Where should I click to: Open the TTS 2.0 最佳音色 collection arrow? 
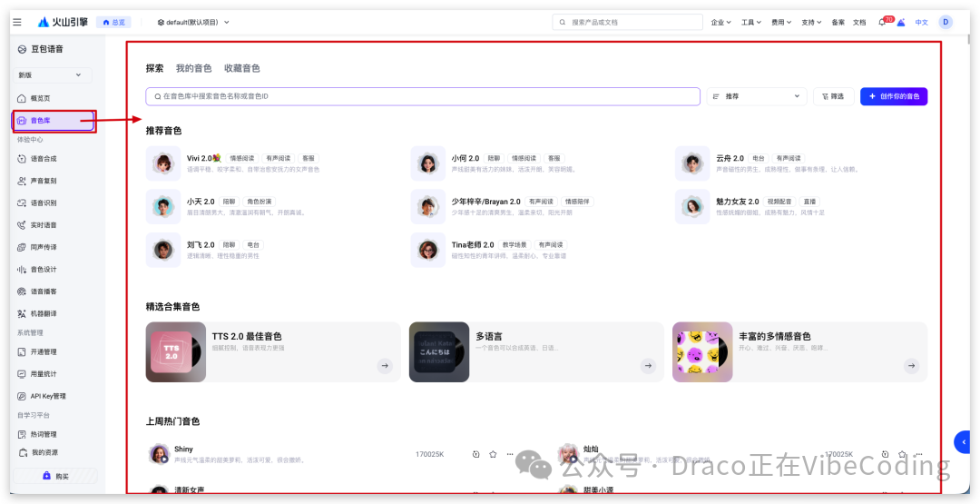point(385,366)
